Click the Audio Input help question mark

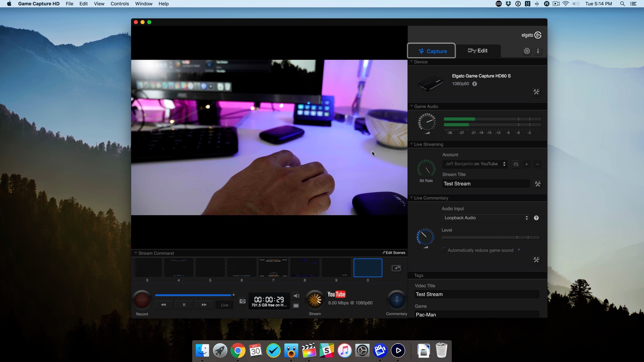536,218
